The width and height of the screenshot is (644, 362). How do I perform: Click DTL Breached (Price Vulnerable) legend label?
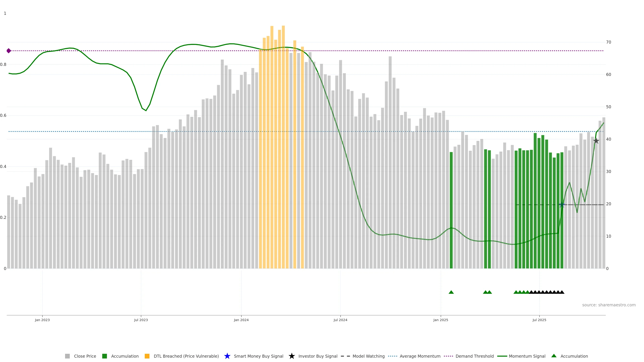coord(186,356)
